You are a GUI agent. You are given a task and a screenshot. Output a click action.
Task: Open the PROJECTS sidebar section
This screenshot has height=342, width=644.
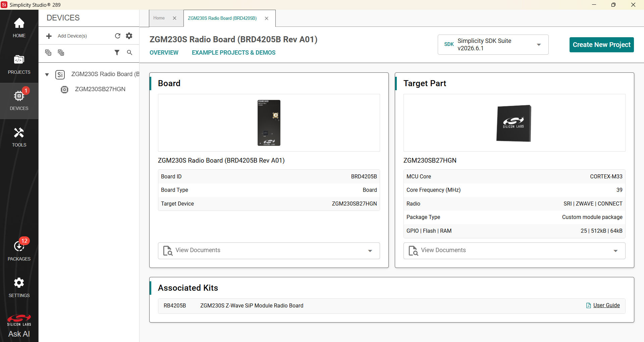(x=19, y=64)
